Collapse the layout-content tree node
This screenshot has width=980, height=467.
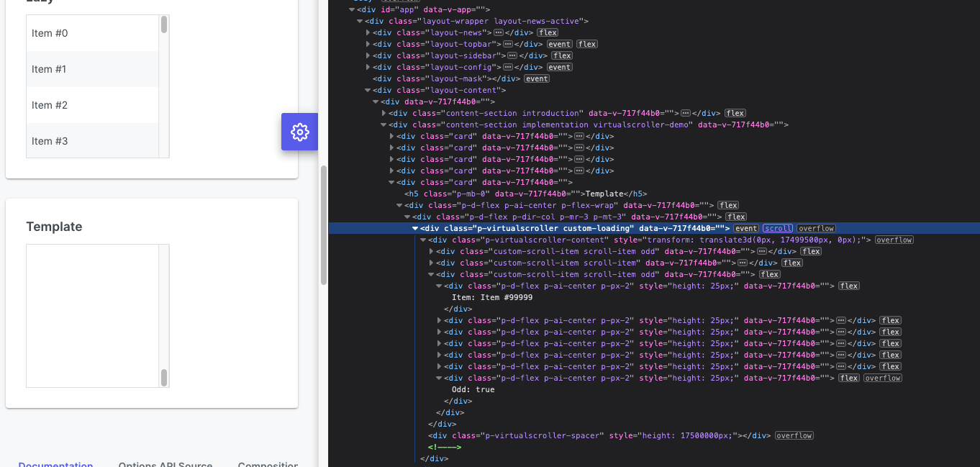(368, 90)
